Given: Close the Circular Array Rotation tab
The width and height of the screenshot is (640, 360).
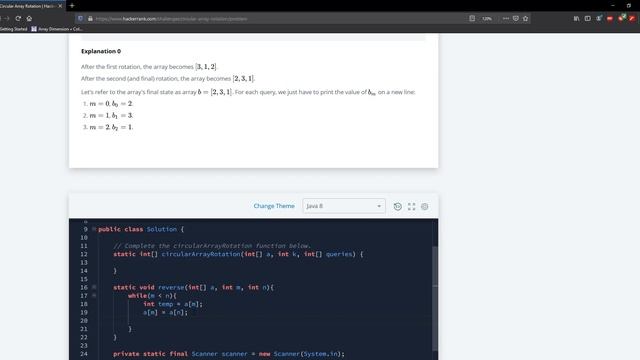Looking at the screenshot, I should tap(60, 6).
